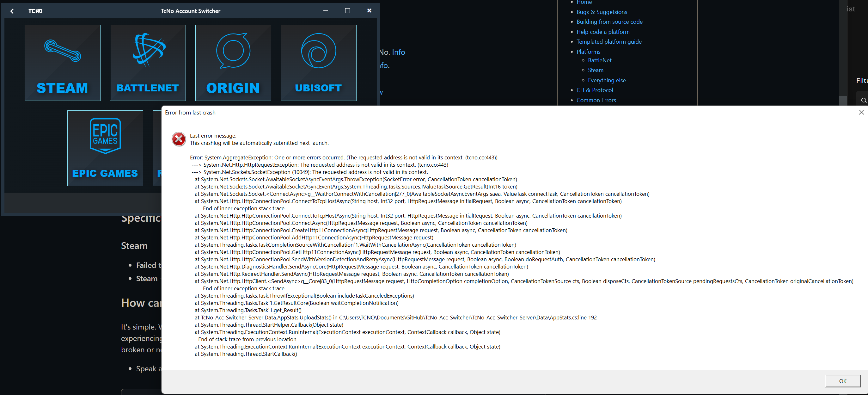The image size is (868, 395).
Task: Select the Ubisoft platform tile
Action: coord(318,63)
